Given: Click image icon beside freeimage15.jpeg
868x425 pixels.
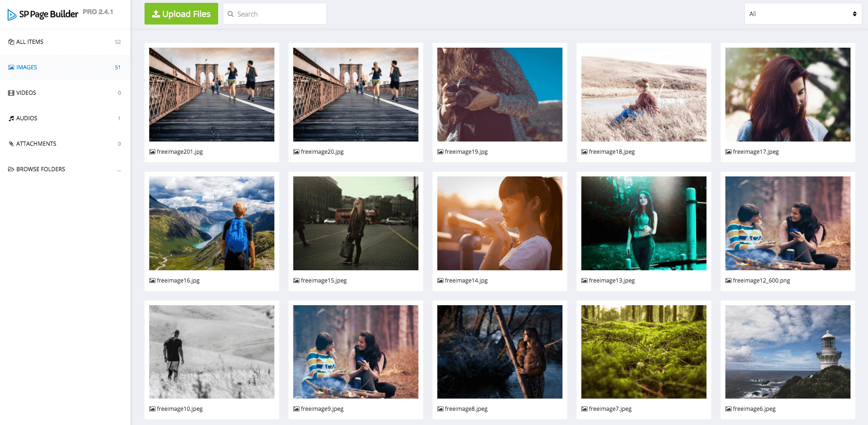Looking at the screenshot, I should point(296,281).
